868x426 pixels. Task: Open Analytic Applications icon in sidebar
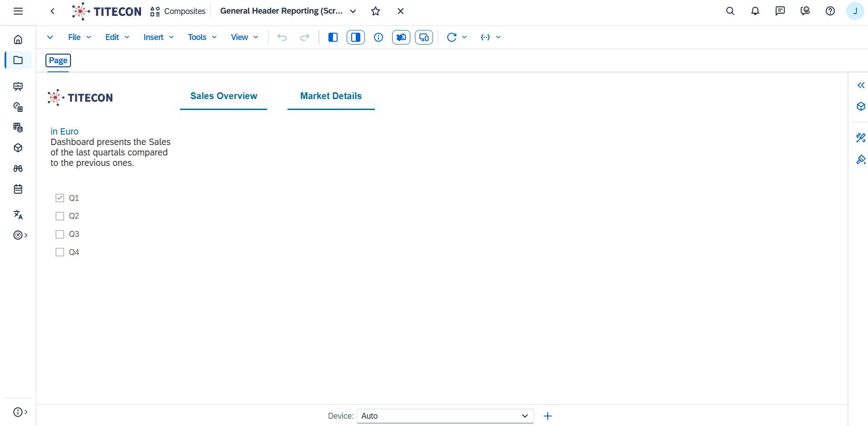click(x=18, y=107)
